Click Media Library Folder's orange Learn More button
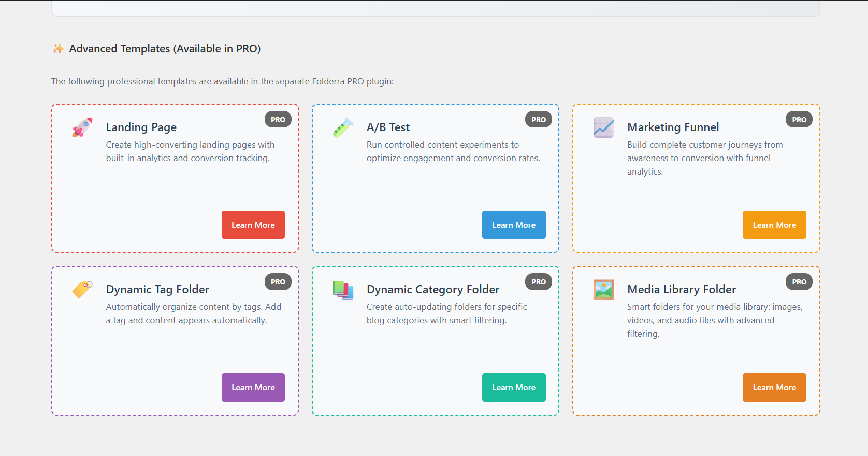Viewport: 868px width, 456px height. [774, 387]
